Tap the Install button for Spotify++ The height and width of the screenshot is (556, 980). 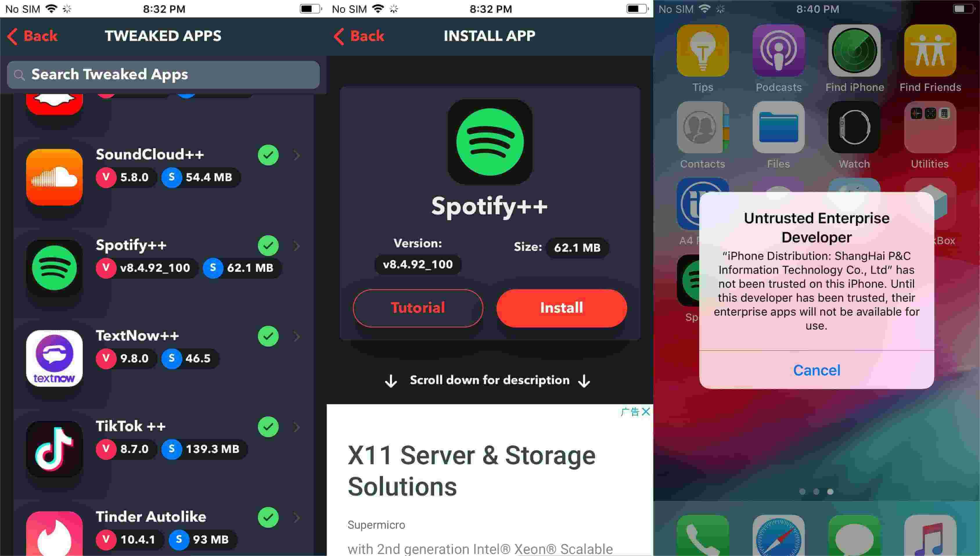pos(561,308)
